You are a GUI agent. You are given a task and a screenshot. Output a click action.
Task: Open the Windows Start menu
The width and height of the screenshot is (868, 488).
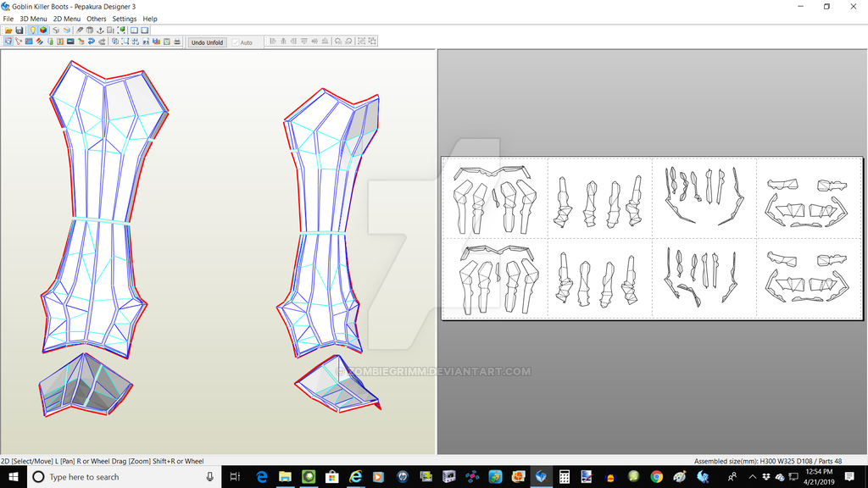click(x=14, y=476)
